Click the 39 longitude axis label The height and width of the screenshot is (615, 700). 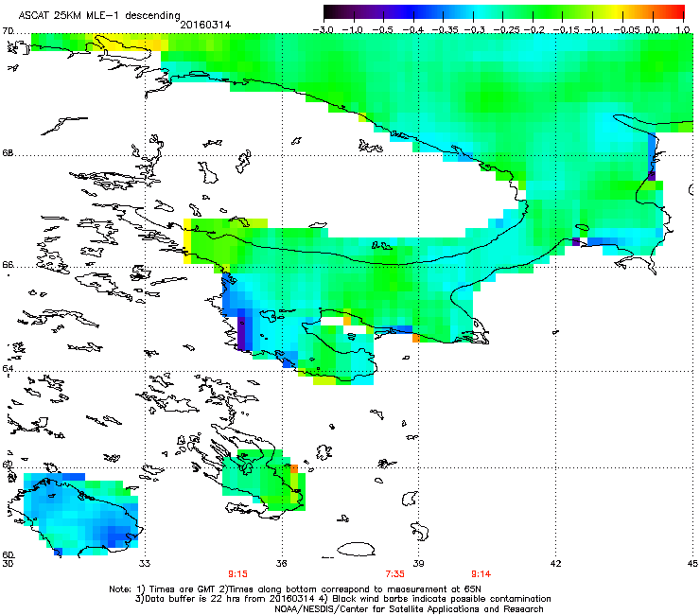point(418,564)
